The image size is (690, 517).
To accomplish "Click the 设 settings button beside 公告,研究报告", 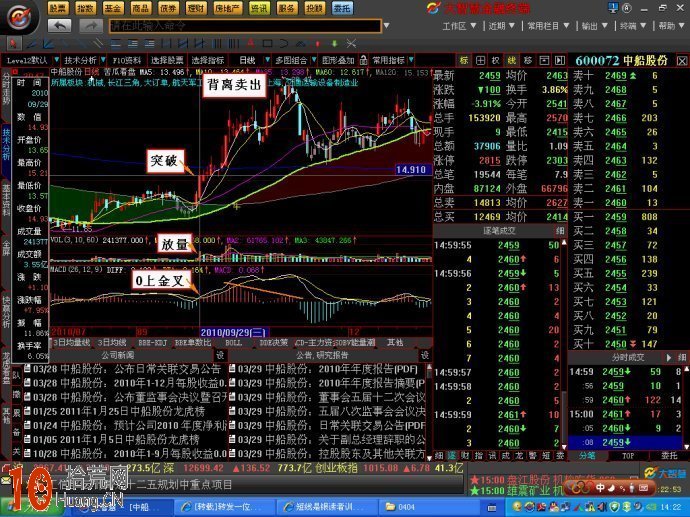I will pos(424,355).
